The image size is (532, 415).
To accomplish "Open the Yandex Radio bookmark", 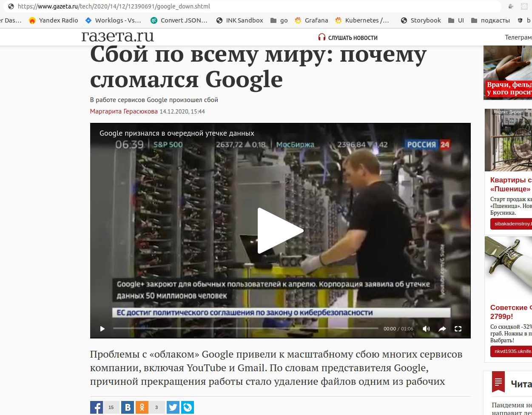I will pos(54,20).
